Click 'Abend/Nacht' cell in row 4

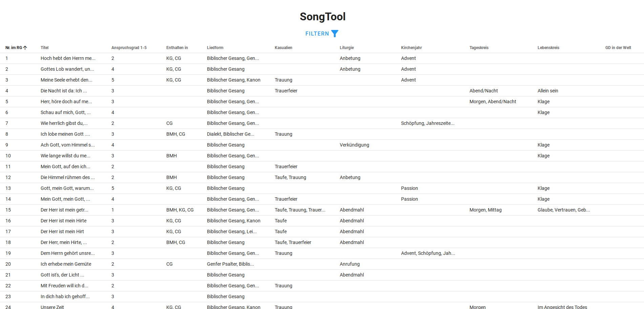pos(484,91)
